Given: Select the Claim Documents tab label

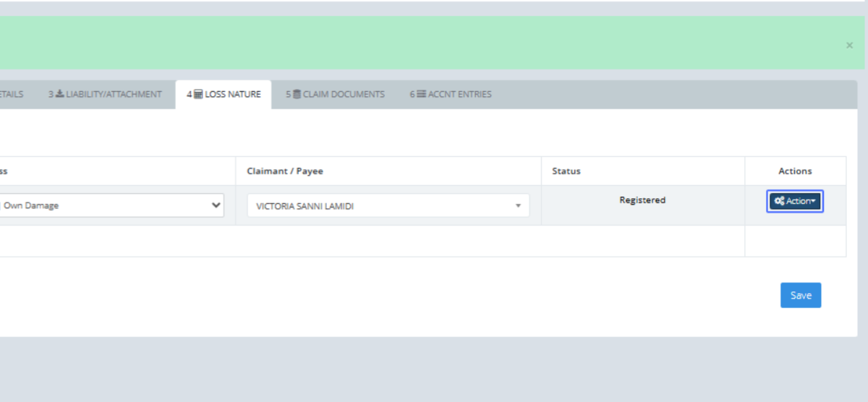Looking at the screenshot, I should 344,94.
